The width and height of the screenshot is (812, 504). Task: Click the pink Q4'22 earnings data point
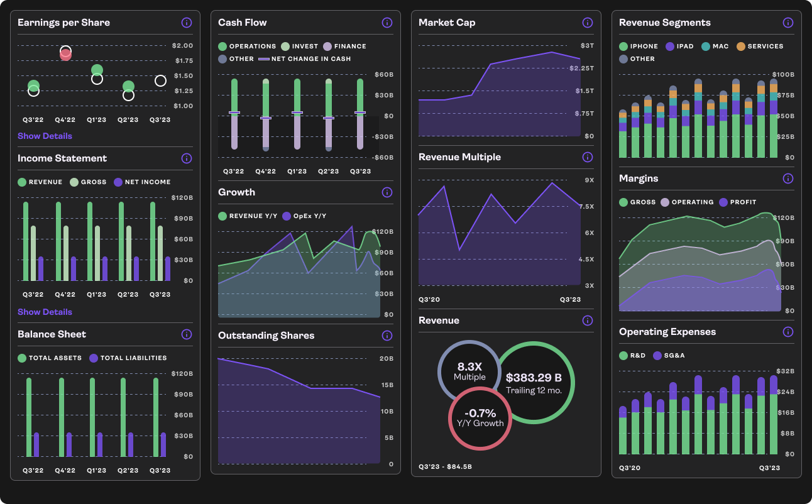(x=65, y=55)
